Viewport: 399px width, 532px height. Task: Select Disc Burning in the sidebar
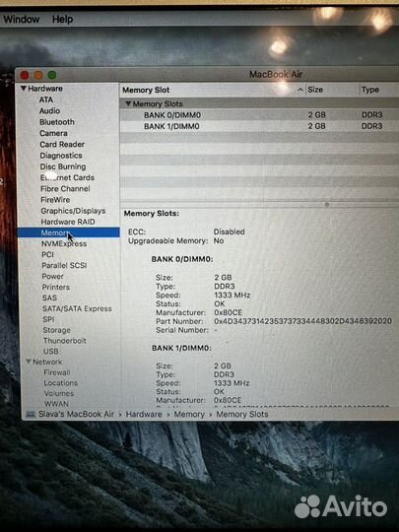point(63,166)
